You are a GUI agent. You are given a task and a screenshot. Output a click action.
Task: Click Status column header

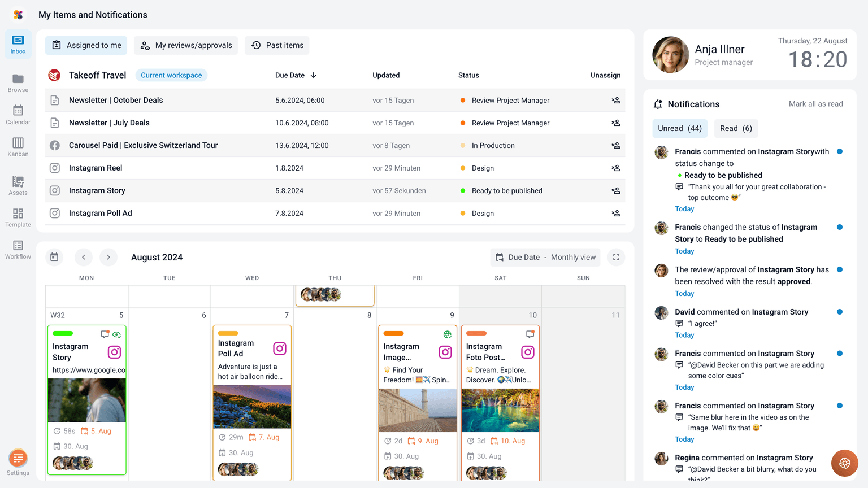click(x=468, y=75)
